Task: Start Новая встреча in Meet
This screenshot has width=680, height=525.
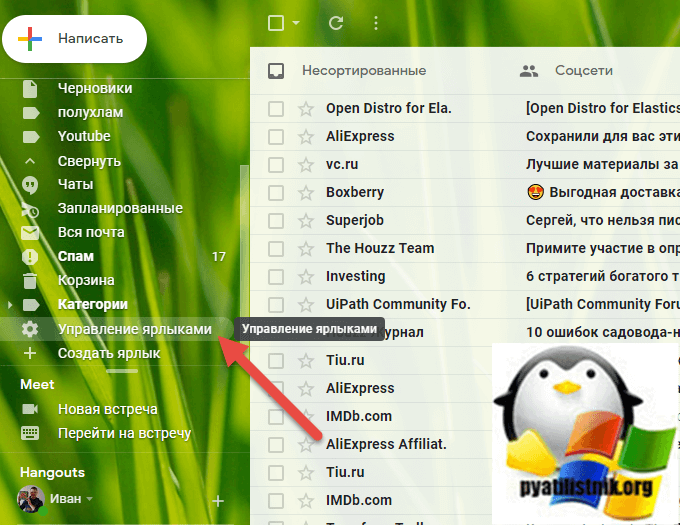Action: click(x=108, y=409)
